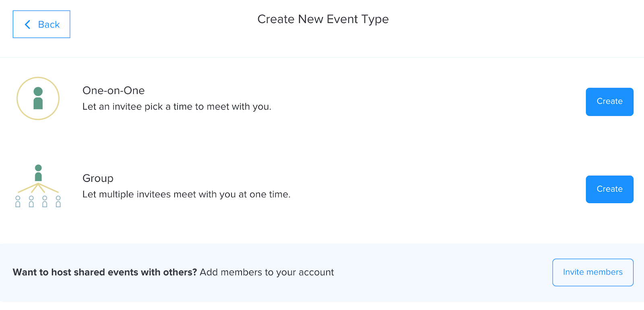Click the Create New Event Type heading
The width and height of the screenshot is (644, 310).
[323, 19]
